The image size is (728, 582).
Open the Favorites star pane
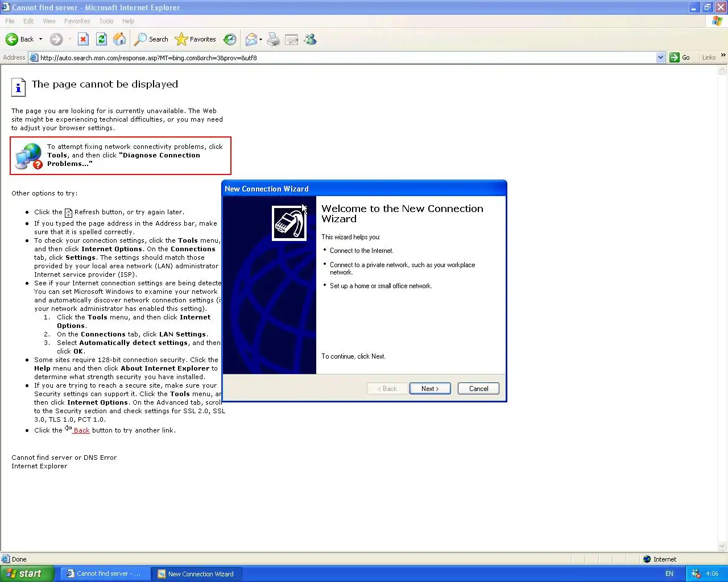coord(196,39)
